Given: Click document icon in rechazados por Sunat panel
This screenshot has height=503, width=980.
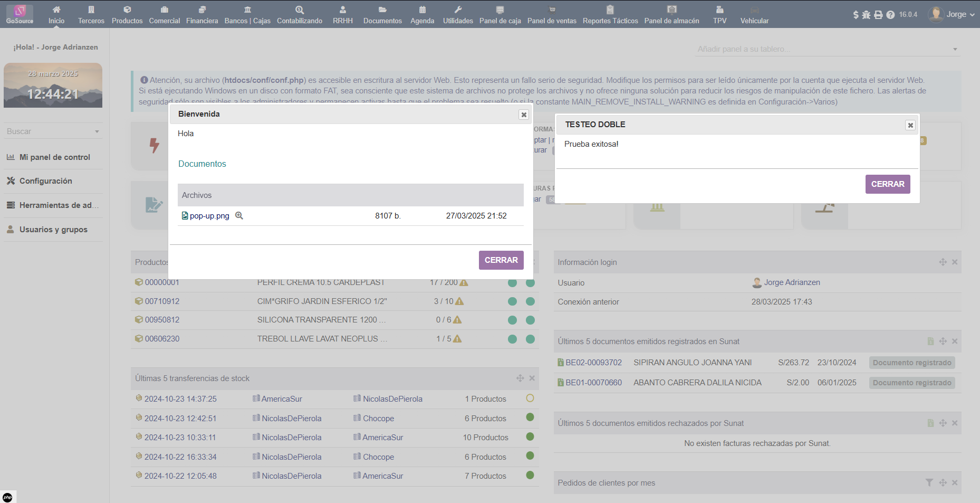Looking at the screenshot, I should click(930, 423).
